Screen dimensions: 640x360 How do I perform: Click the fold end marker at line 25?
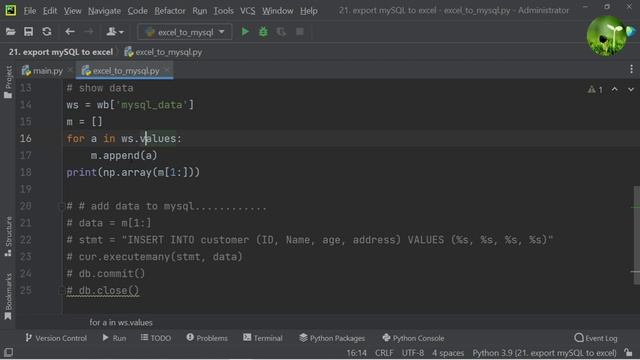(62, 290)
